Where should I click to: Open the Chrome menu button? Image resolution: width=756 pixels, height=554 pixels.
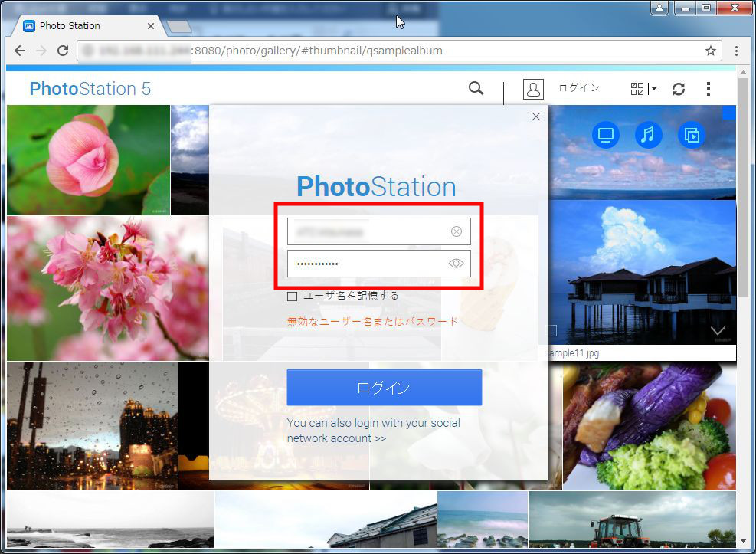pyautogui.click(x=736, y=51)
